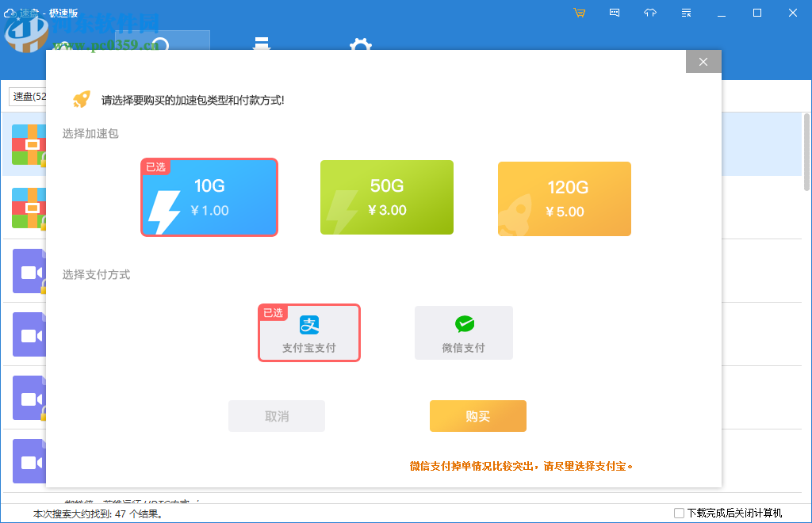Open the settings gear tab in main window

pyautogui.click(x=361, y=44)
